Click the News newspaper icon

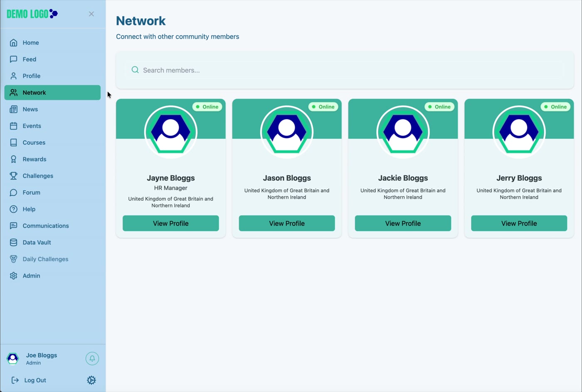(x=14, y=109)
